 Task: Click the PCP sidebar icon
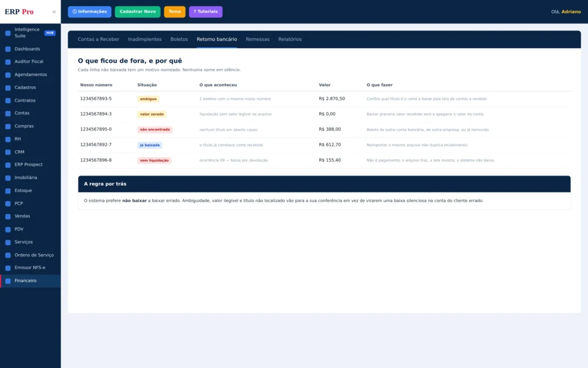click(8, 204)
